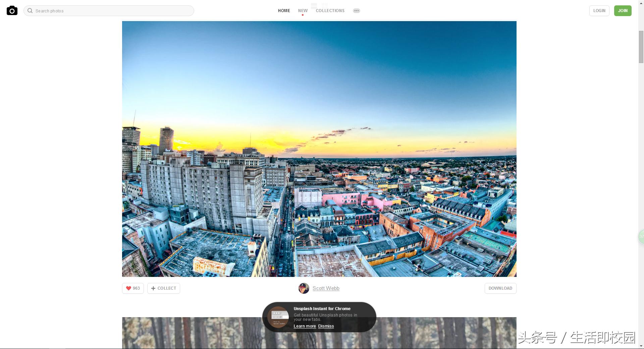Click the Unsplash camera logo

12,11
